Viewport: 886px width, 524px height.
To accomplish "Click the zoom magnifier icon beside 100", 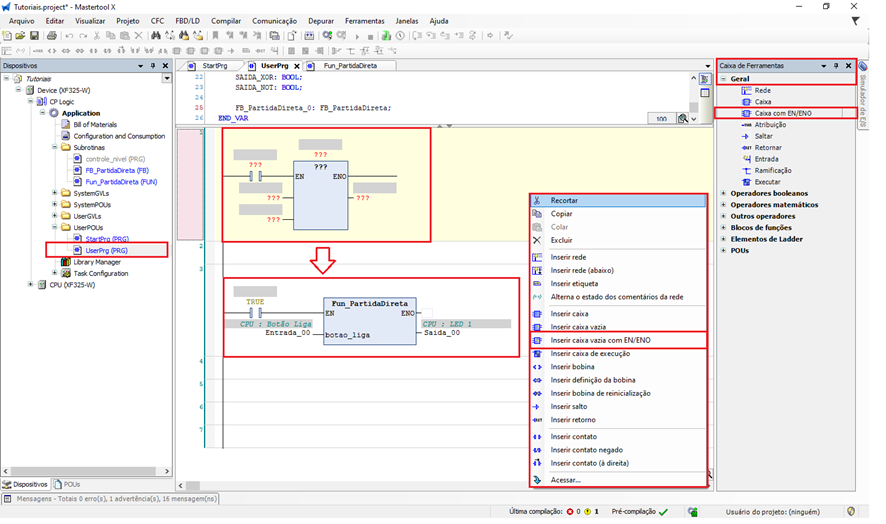I will (683, 118).
